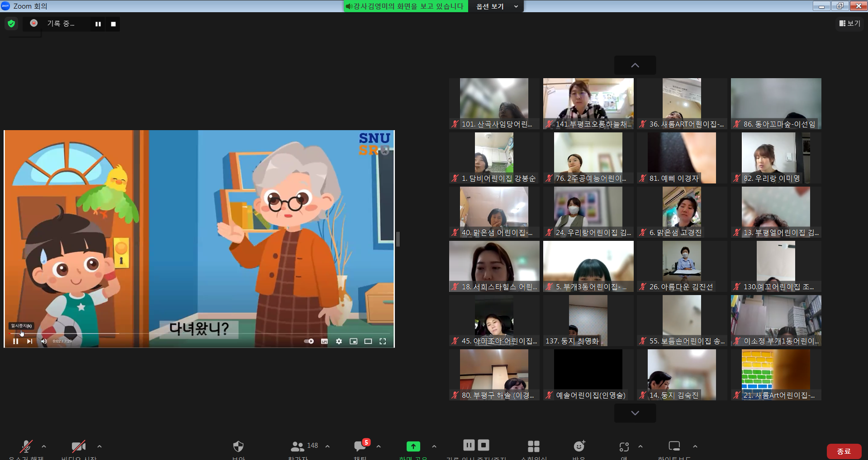The image size is (868, 460).
Task: Click the Zoom 회의 title bar icon
Action: (5, 6)
